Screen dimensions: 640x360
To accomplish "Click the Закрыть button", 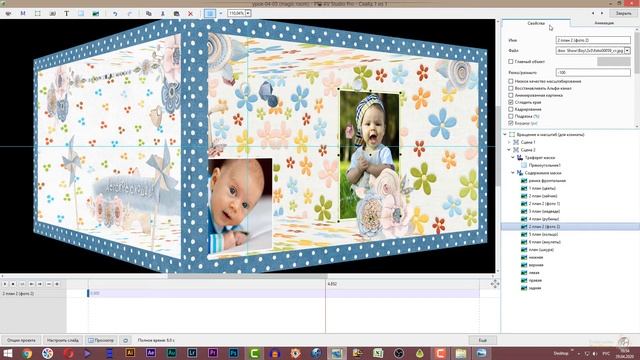I will 623,13.
